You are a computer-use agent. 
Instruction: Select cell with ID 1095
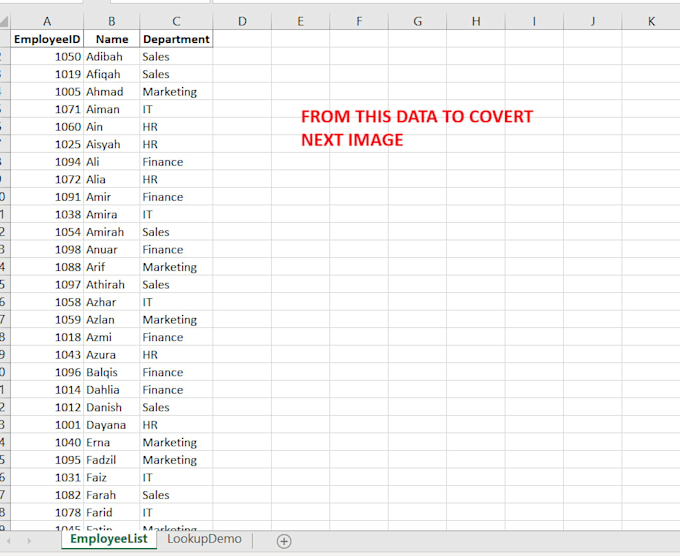coord(47,460)
